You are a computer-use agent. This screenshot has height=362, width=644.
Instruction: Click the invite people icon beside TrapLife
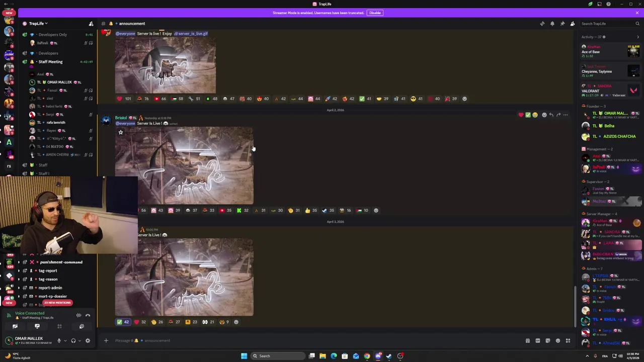91,24
